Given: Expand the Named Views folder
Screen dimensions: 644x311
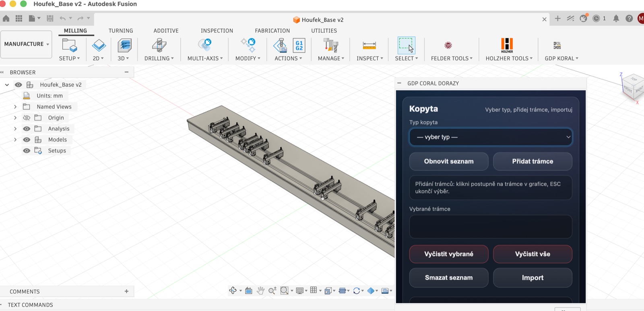Looking at the screenshot, I should [15, 107].
